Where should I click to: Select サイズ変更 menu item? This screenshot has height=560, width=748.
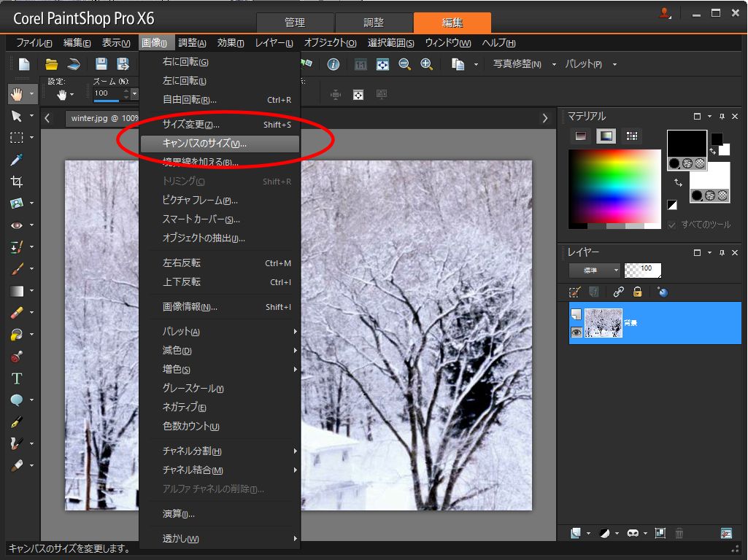coord(220,125)
